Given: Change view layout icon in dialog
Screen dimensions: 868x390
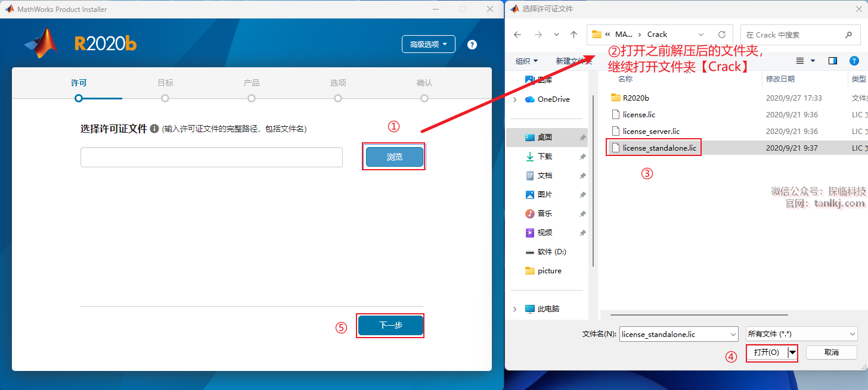Looking at the screenshot, I should pos(801,61).
